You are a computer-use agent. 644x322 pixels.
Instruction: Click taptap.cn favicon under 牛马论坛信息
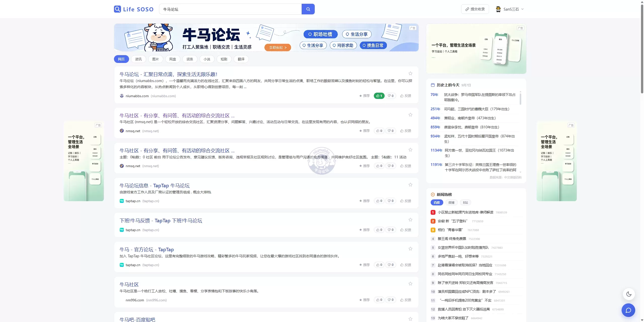pos(122,201)
